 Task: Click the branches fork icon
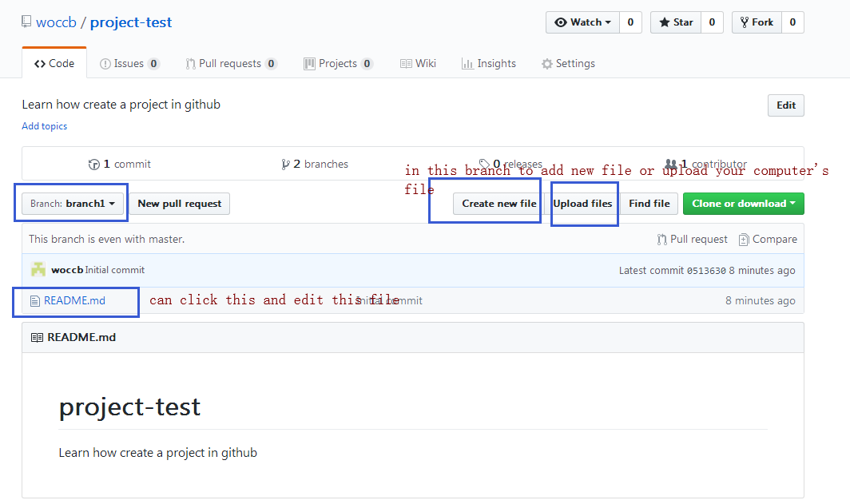point(285,165)
